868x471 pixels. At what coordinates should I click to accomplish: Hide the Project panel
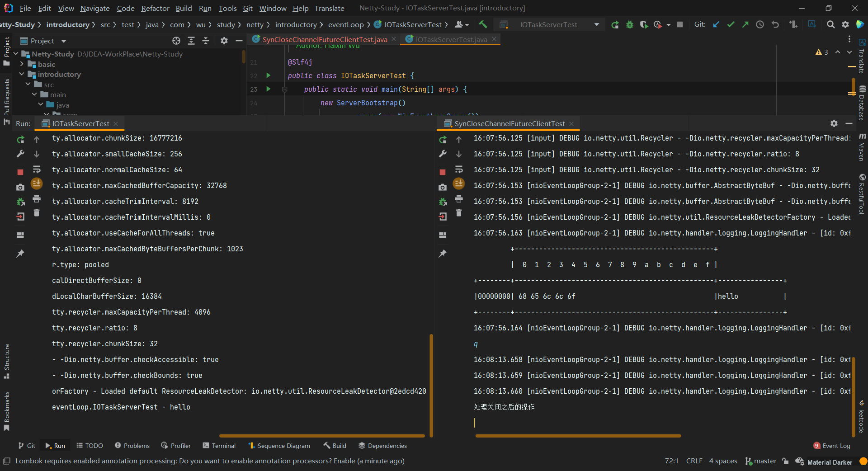click(239, 41)
